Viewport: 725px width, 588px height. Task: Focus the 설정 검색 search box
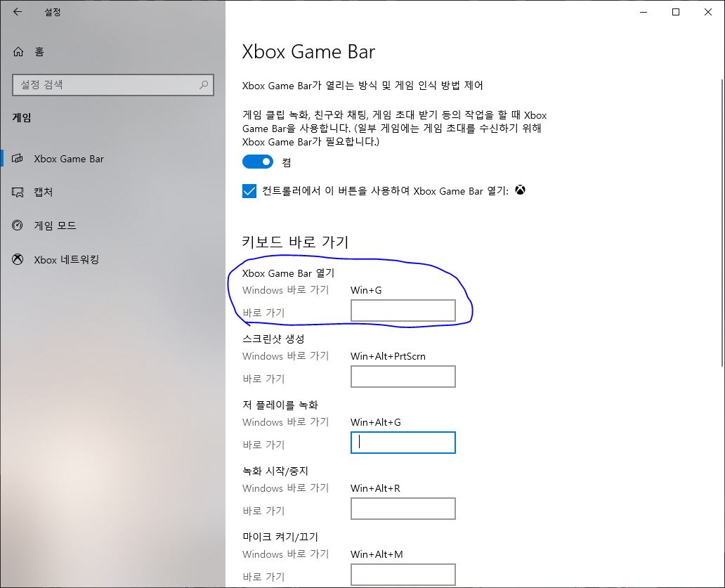[113, 85]
